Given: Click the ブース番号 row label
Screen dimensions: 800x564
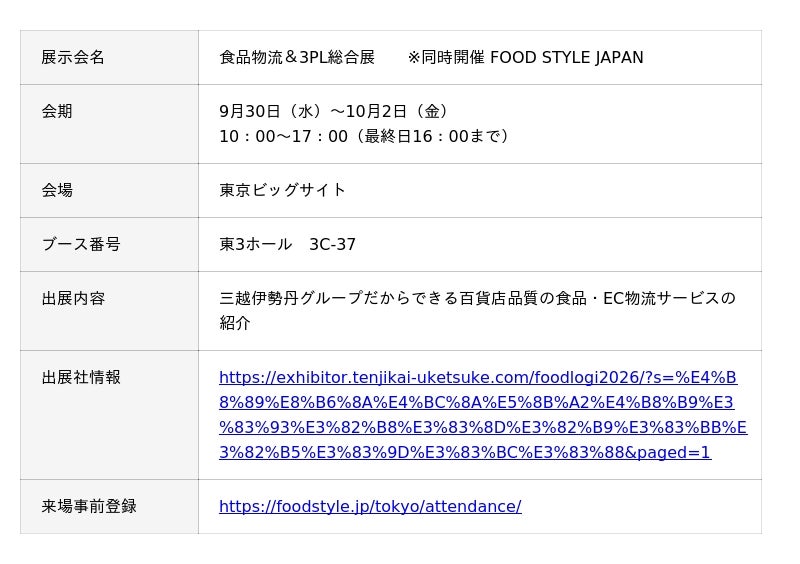Looking at the screenshot, I should 81,244.
